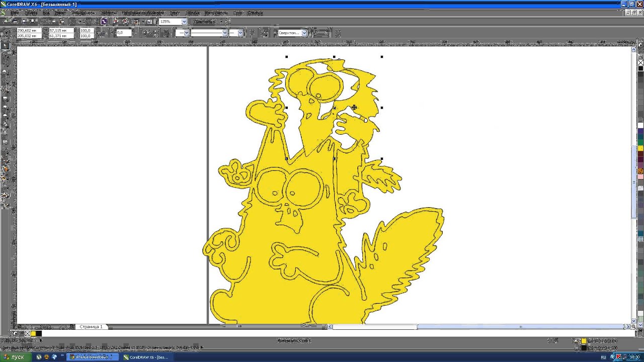Viewport: 644px width, 362px height.
Task: Open the end arrowhead dropdown
Action: 240,33
